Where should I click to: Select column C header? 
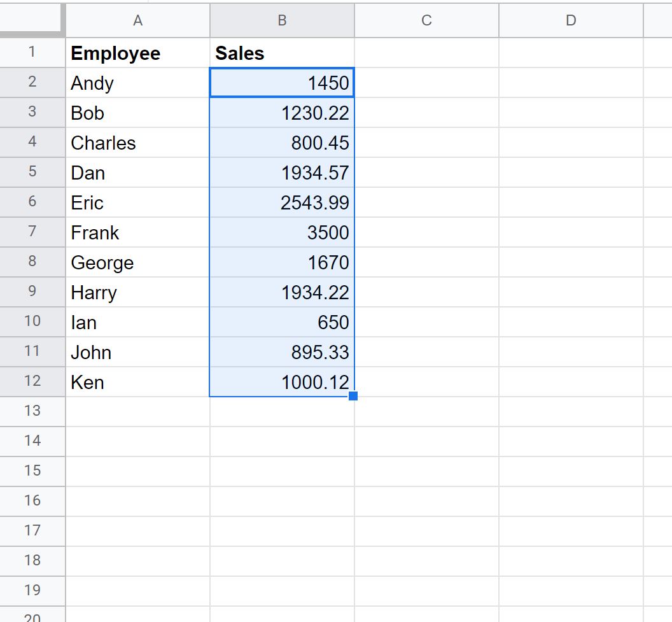(x=426, y=20)
